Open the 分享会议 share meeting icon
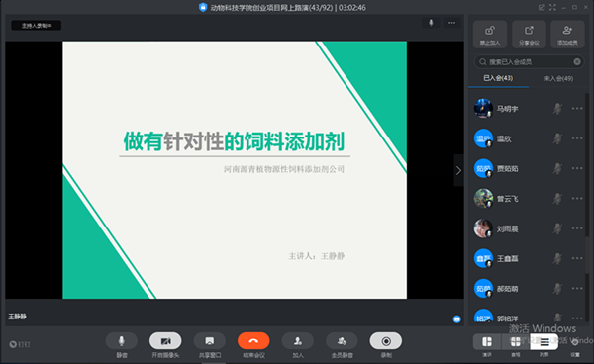Image resolution: width=594 pixels, height=364 pixels. click(529, 34)
